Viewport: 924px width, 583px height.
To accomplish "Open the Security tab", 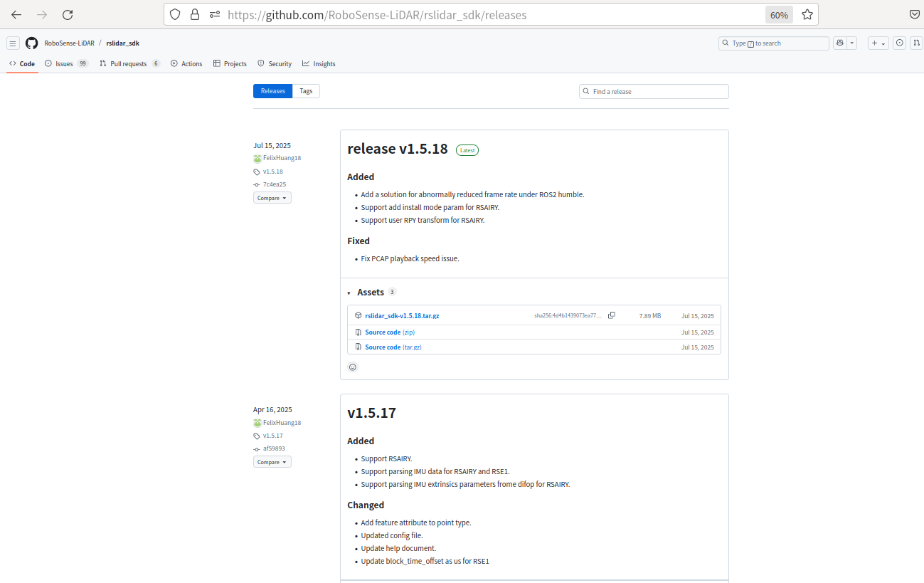I will click(x=275, y=63).
